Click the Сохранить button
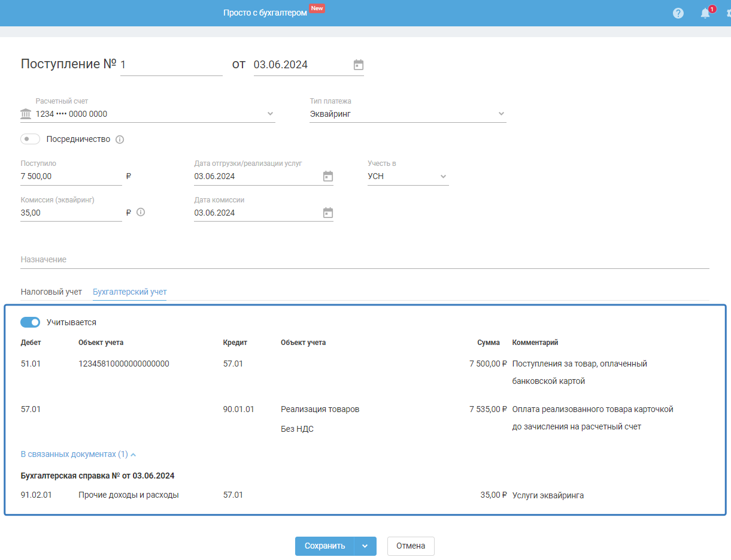 point(324,546)
